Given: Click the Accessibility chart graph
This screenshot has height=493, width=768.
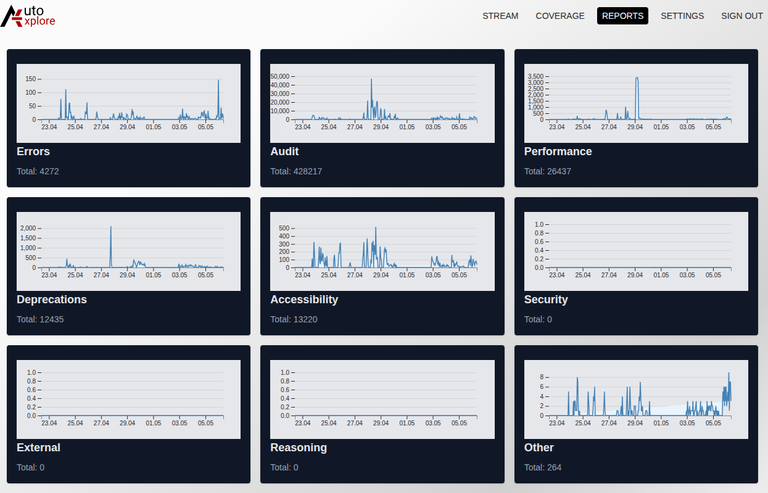Looking at the screenshot, I should [382, 250].
